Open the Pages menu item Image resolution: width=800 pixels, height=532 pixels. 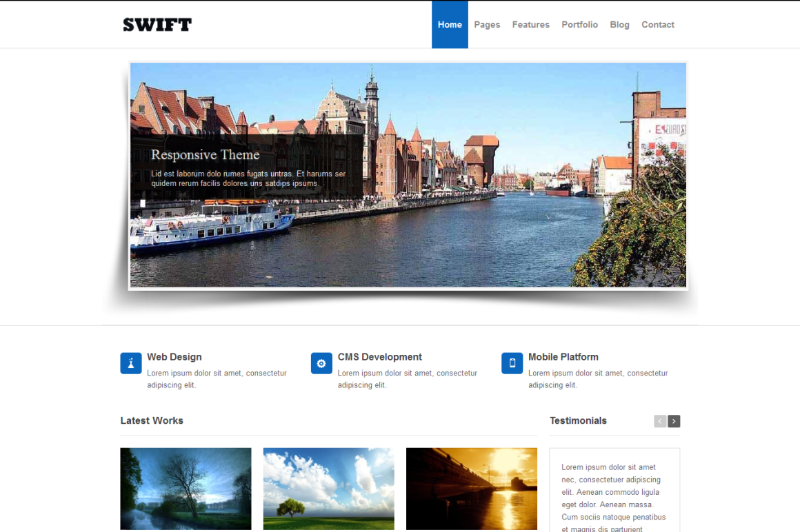487,24
